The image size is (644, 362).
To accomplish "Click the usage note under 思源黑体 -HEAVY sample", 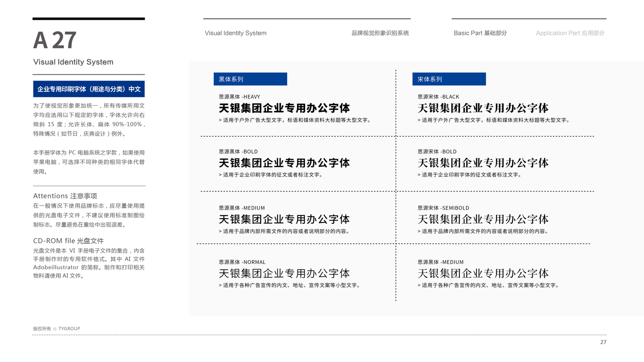I will pyautogui.click(x=295, y=120).
